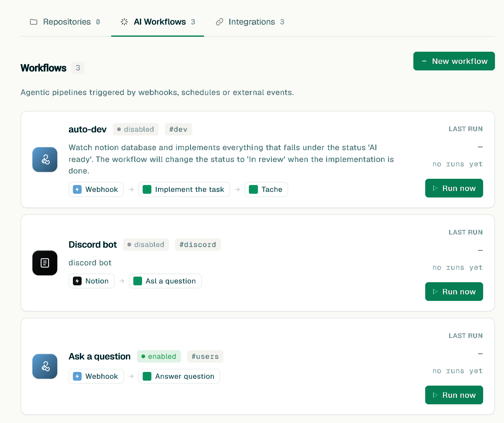Click 'no runs yet' in the Discord bot card
This screenshot has width=504, height=423.
[458, 268]
